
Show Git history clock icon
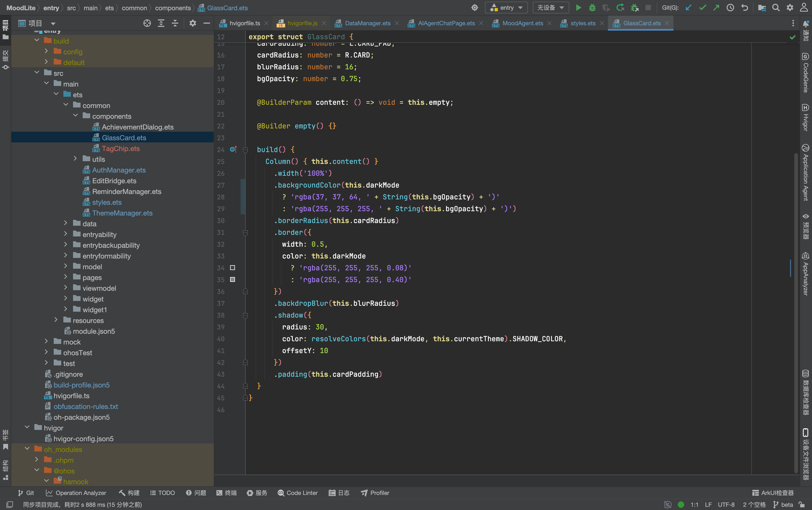pos(730,8)
